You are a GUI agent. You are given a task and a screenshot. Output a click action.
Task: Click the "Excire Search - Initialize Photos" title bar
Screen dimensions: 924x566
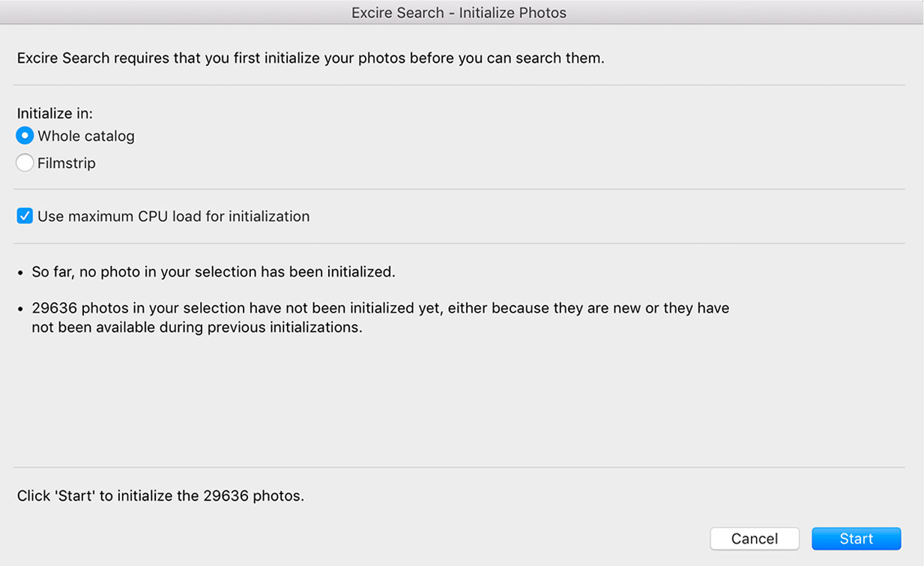(459, 13)
